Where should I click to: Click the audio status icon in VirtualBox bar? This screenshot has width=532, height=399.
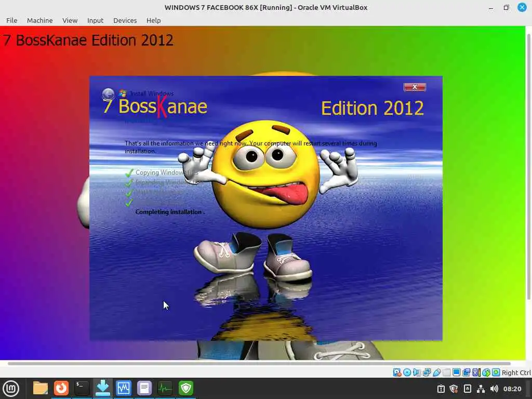(x=417, y=373)
